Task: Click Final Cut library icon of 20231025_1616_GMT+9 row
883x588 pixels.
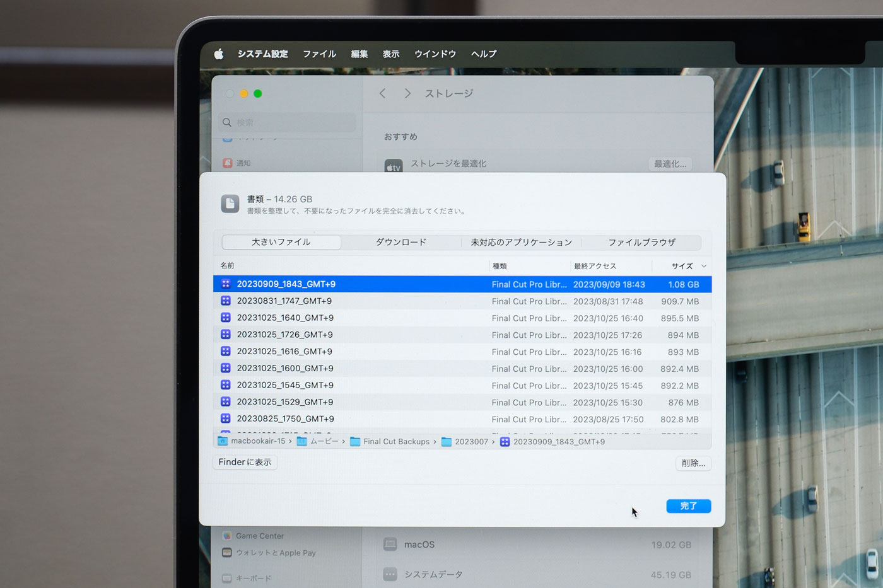Action: (x=226, y=351)
